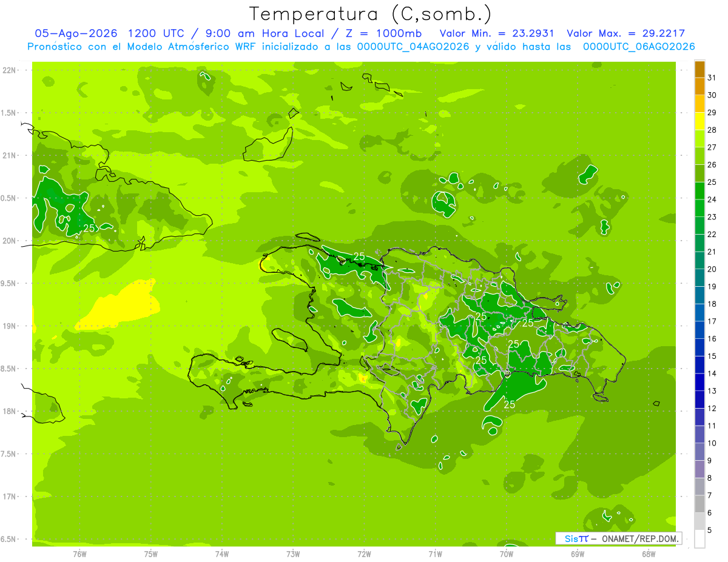Click the '17N' latitude label
The width and height of the screenshot is (728, 562).
pos(10,497)
